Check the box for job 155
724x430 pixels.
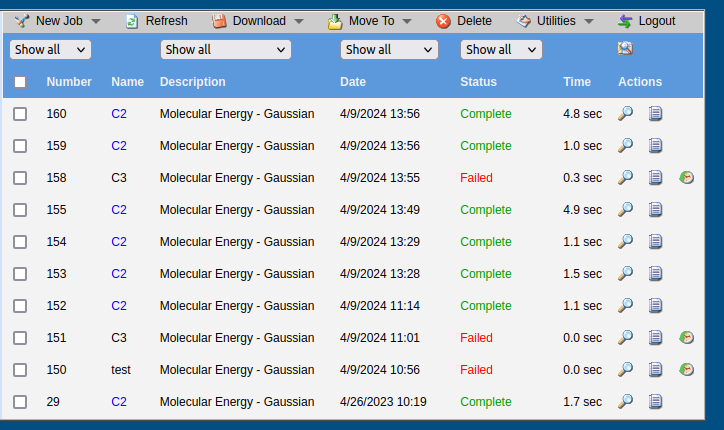click(20, 210)
